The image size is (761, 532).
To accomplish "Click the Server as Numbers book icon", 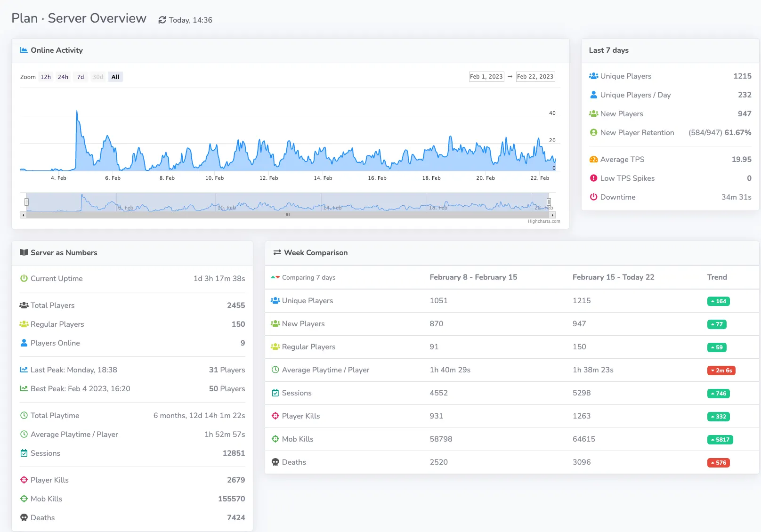I will [x=24, y=252].
